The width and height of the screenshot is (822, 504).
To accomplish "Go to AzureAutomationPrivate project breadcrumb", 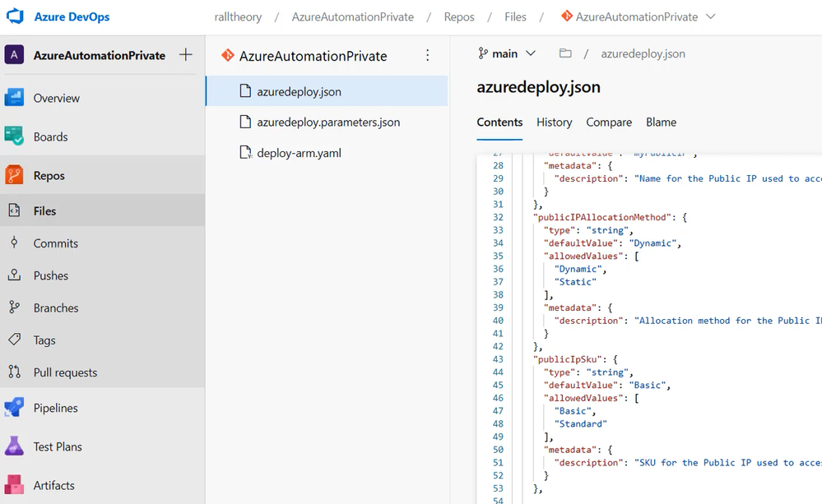I will pyautogui.click(x=353, y=16).
